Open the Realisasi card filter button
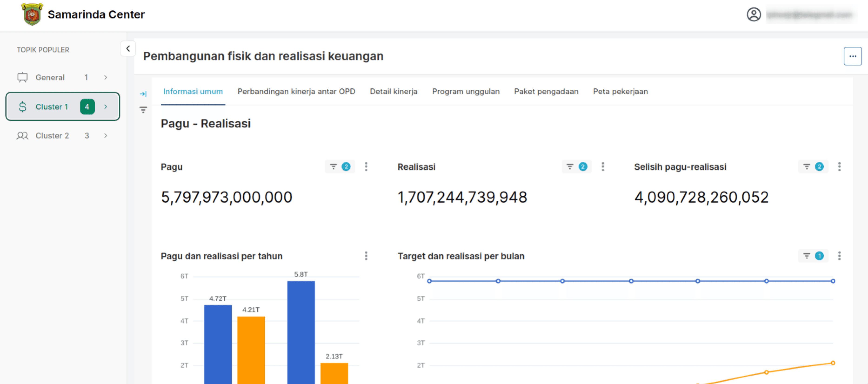 coord(577,167)
